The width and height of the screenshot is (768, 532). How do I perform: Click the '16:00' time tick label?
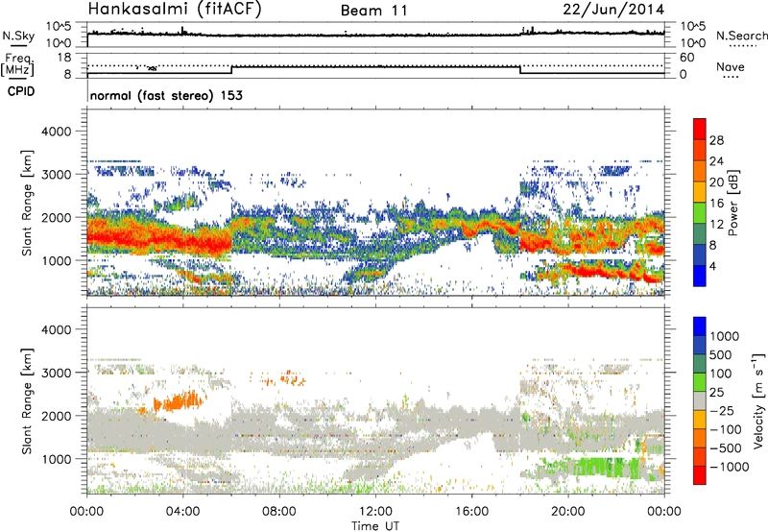click(x=471, y=512)
